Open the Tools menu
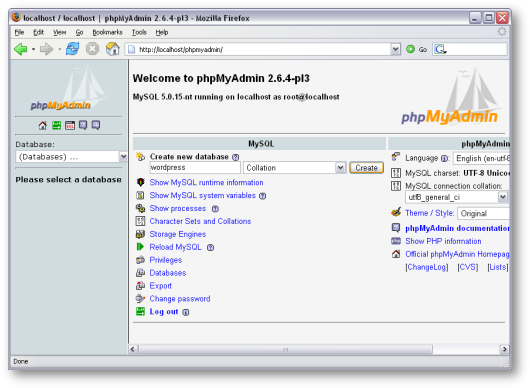 pyautogui.click(x=139, y=32)
